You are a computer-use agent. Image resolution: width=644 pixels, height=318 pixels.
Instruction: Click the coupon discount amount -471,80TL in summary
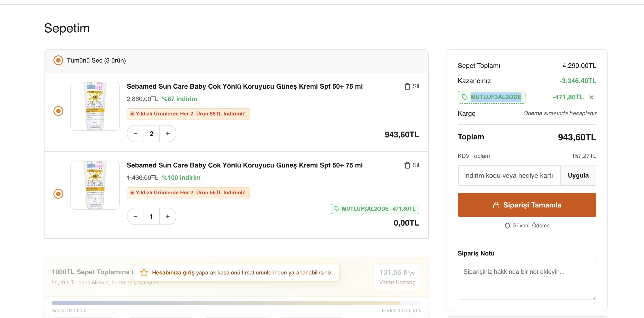coord(568,97)
